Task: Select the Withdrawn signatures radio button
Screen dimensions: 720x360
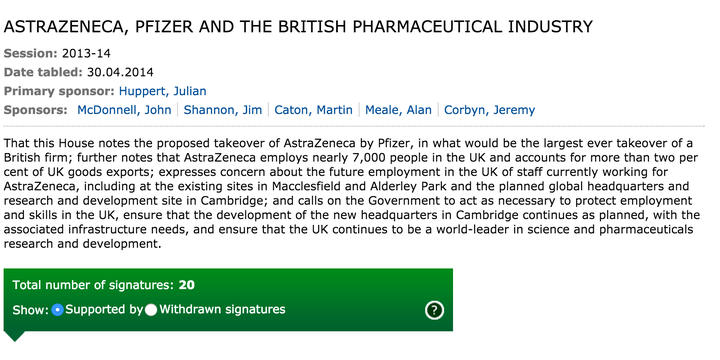Action: click(151, 310)
